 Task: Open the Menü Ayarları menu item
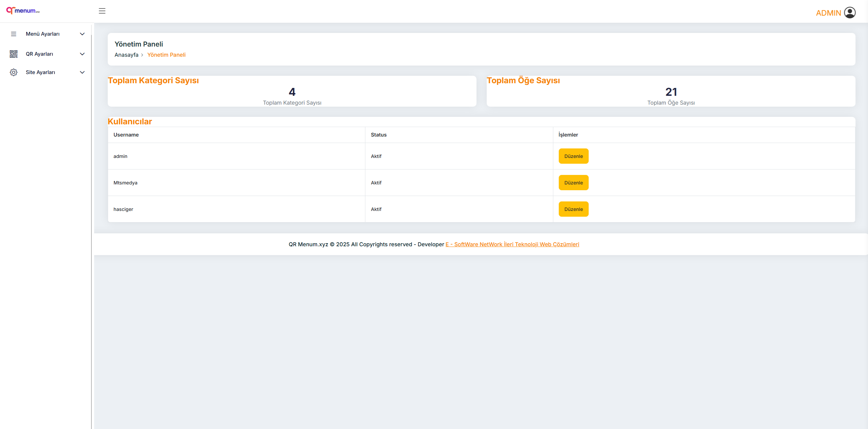[x=43, y=34]
